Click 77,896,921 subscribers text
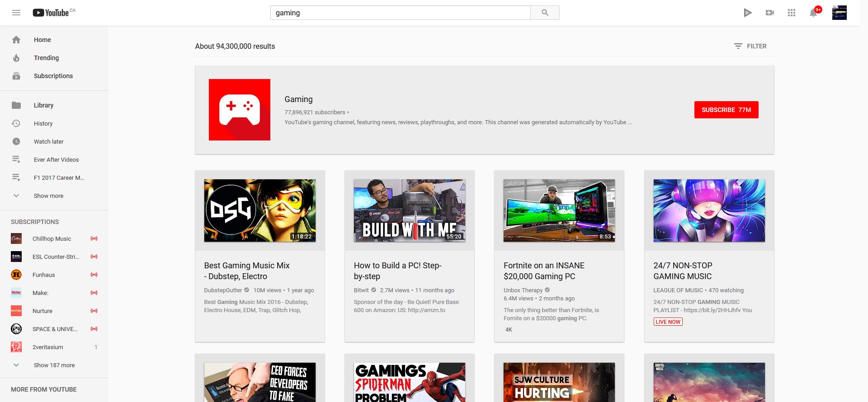The width and height of the screenshot is (868, 402). pos(315,112)
